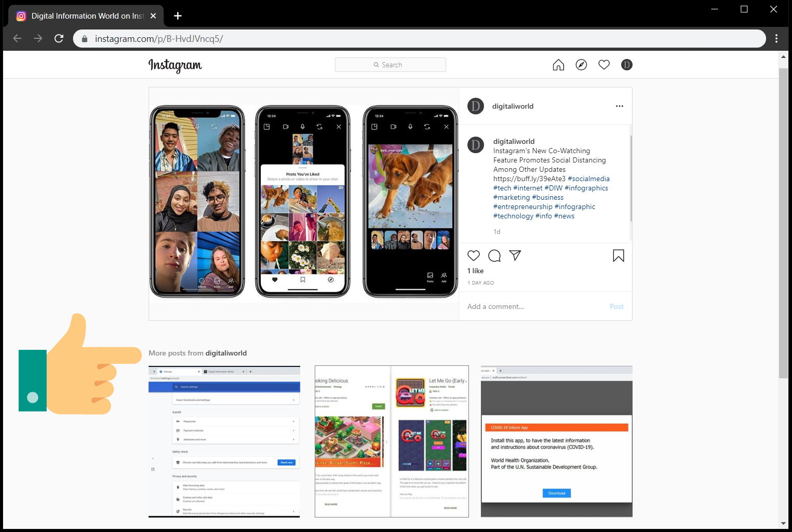This screenshot has width=792, height=532.
Task: Close the Digital Information World tab
Action: point(153,16)
